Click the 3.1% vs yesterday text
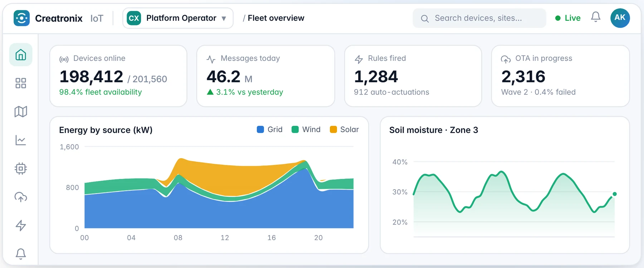 (x=250, y=92)
